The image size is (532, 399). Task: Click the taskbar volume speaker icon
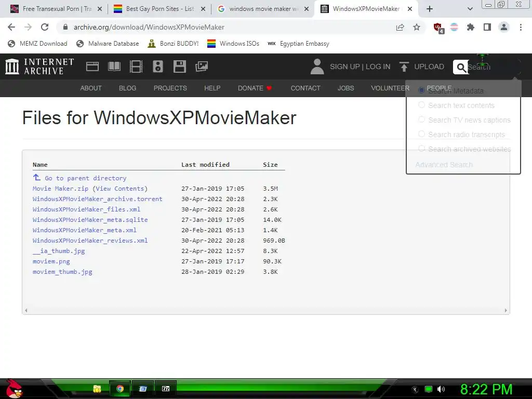441,389
